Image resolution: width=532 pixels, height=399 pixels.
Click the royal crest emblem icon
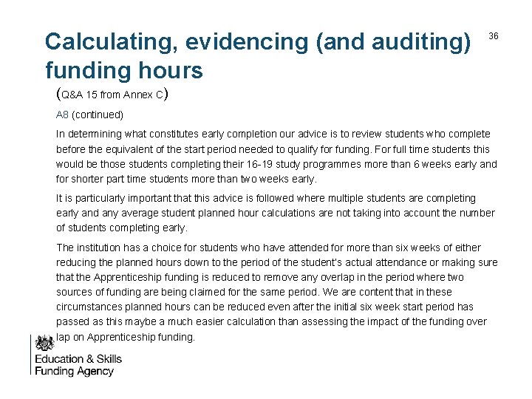[44, 344]
